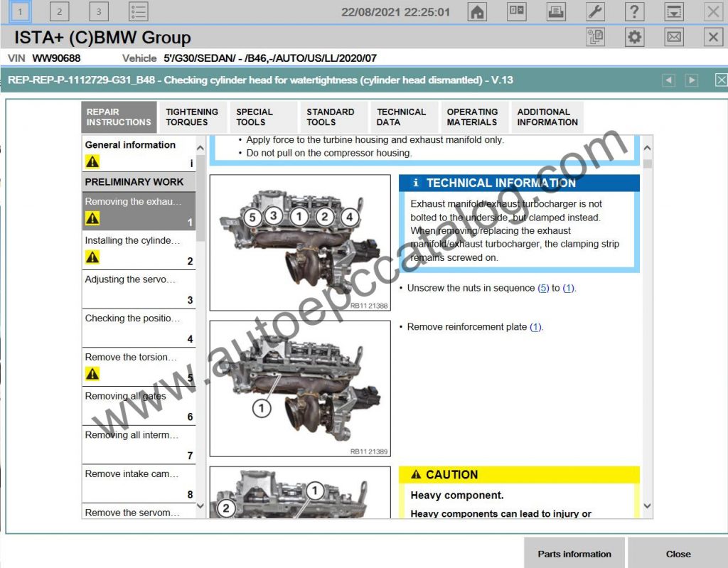Go to the home screen icon

tap(477, 11)
